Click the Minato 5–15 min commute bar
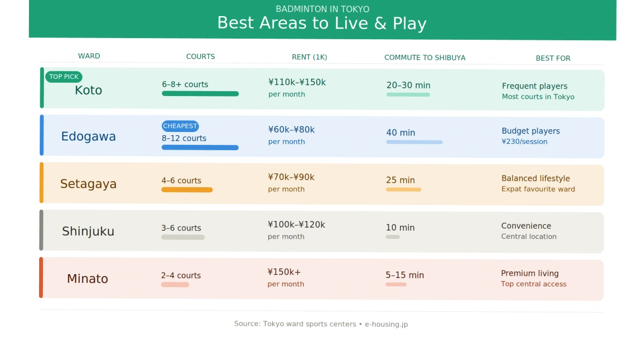Viewport: 644px width, 338px height. pos(396,284)
